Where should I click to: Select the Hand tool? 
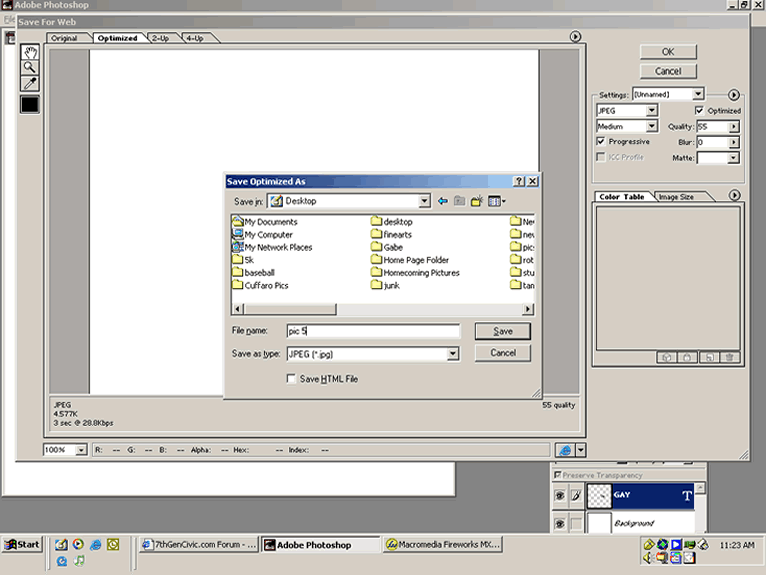(30, 52)
